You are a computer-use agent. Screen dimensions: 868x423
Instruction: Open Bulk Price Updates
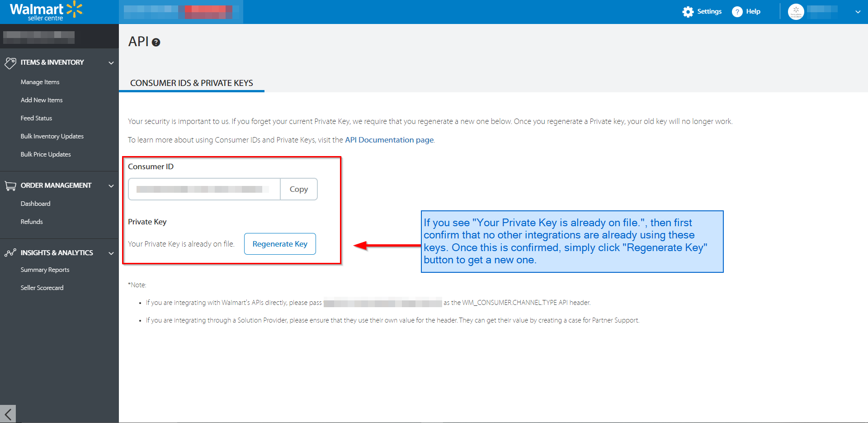46,154
